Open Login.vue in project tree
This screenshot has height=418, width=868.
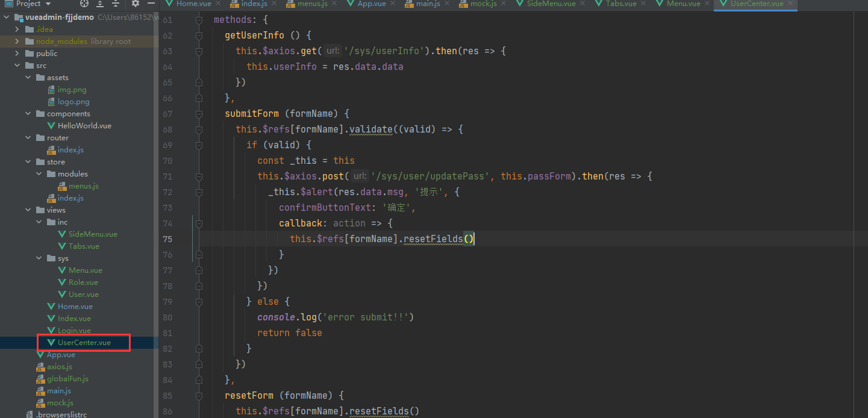tap(74, 331)
